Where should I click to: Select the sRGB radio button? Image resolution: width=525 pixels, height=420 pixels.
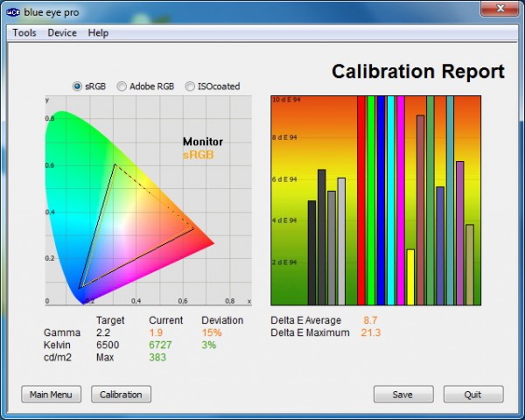click(77, 87)
